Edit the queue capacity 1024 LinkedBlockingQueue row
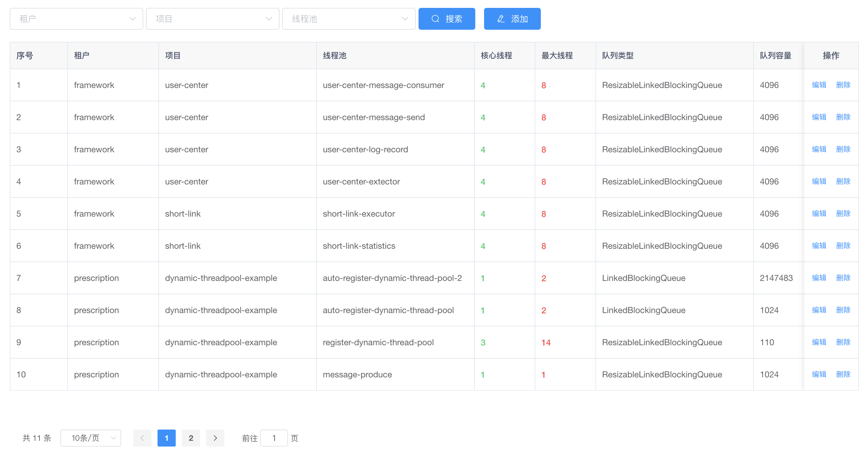Viewport: 868px width, 452px height. pos(819,310)
